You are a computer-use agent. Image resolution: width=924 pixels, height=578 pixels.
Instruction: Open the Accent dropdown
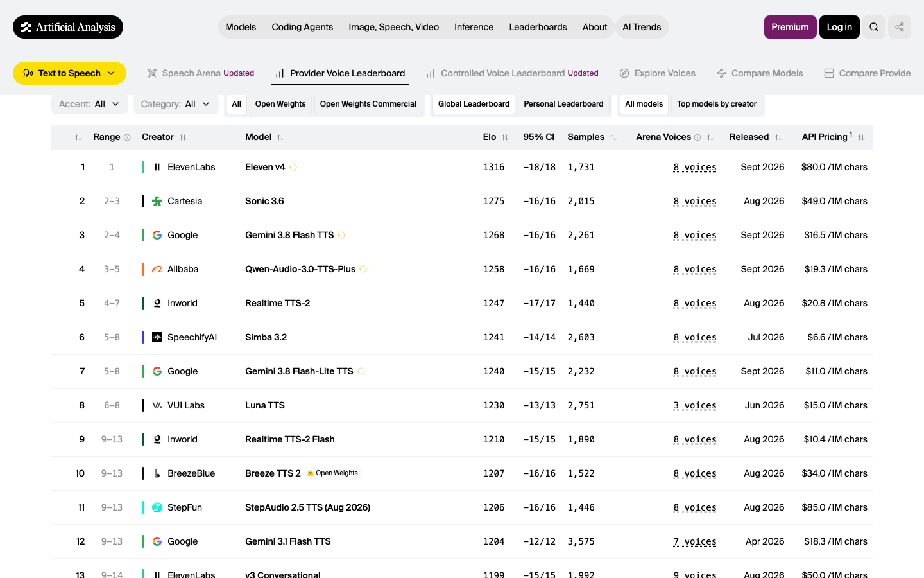pyautogui.click(x=90, y=104)
